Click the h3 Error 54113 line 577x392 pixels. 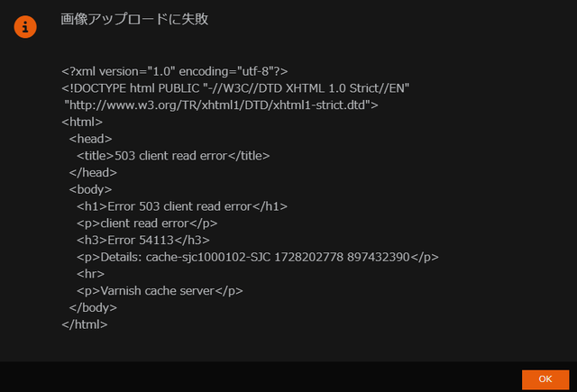click(x=143, y=240)
